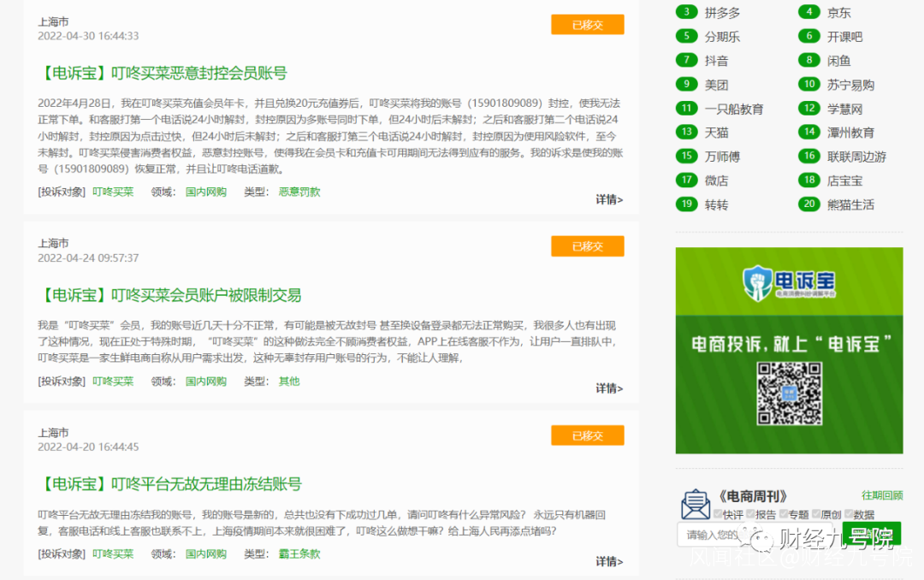Click 国内网购 in the 霸王条款 complaint row

point(206,554)
